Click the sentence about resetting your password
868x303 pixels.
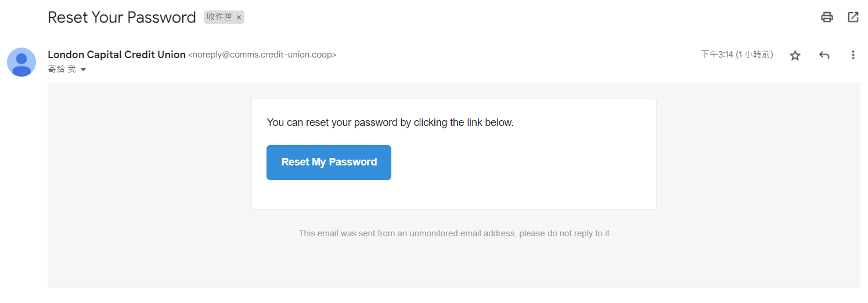(x=390, y=122)
